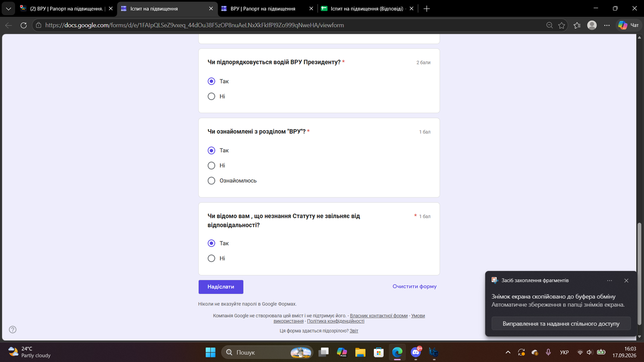Open the Windows Start menu

click(x=210, y=352)
